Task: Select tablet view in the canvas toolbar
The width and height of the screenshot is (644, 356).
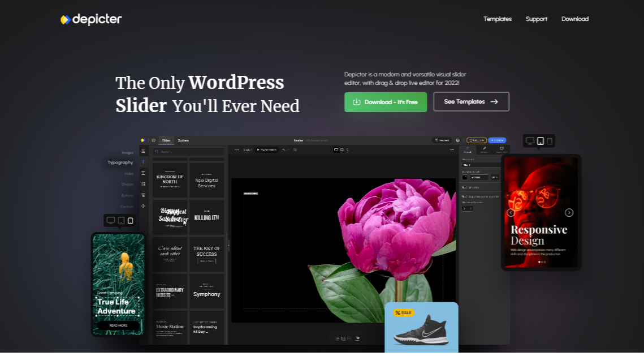Action: [x=342, y=150]
